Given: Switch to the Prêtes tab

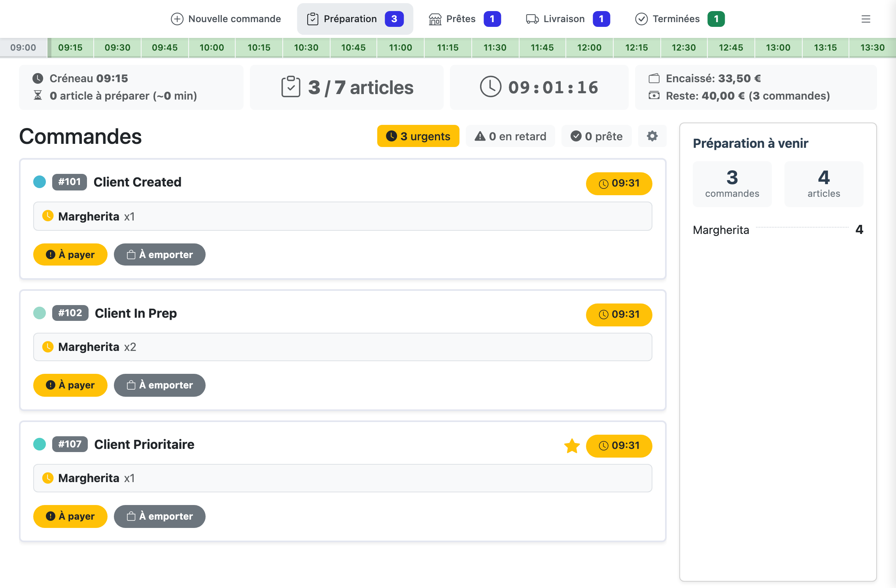Looking at the screenshot, I should click(x=465, y=19).
